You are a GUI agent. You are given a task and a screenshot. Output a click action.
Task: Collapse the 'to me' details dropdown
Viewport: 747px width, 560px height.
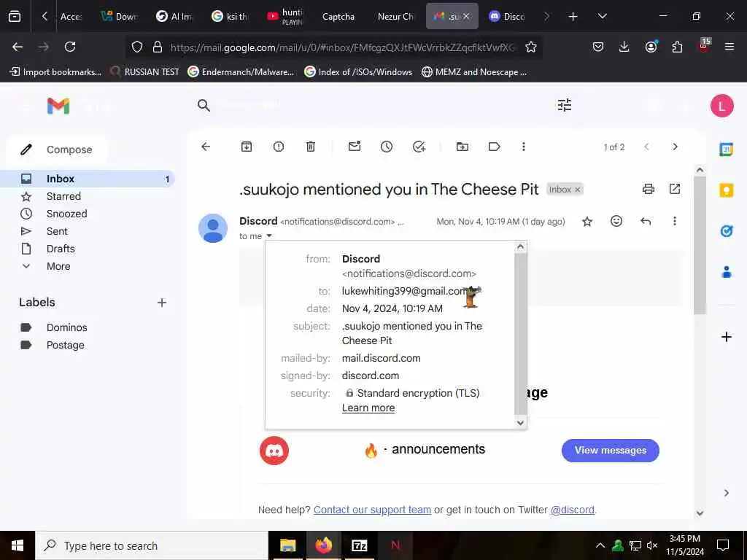tap(268, 236)
